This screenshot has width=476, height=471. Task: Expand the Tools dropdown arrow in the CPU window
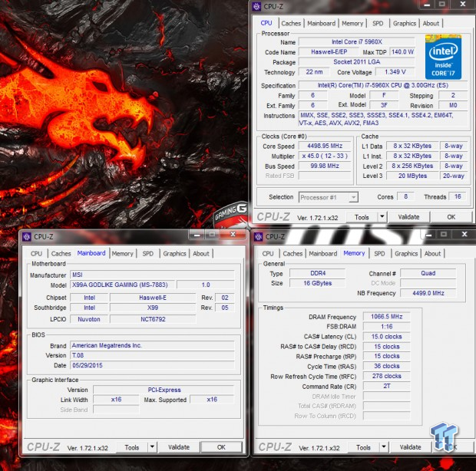click(x=382, y=217)
